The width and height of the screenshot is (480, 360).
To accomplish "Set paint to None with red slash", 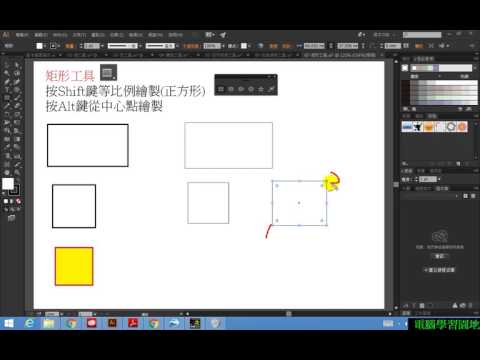I will 18,201.
